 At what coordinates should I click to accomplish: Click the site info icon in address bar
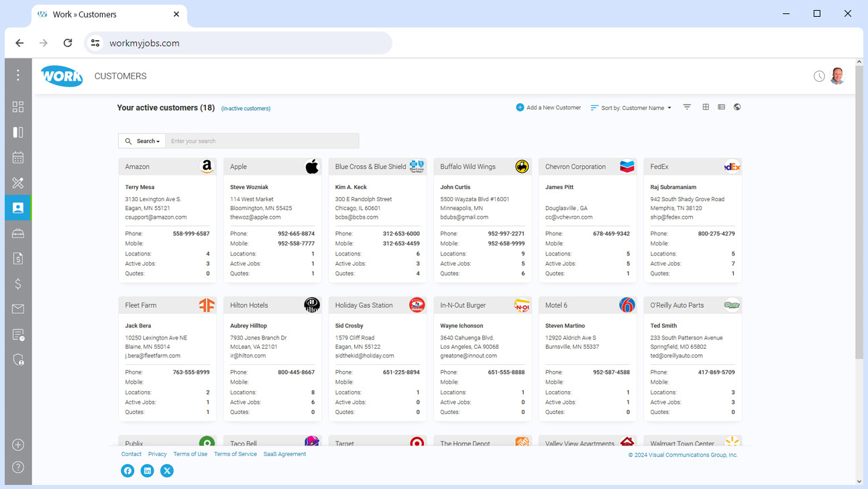tap(96, 43)
